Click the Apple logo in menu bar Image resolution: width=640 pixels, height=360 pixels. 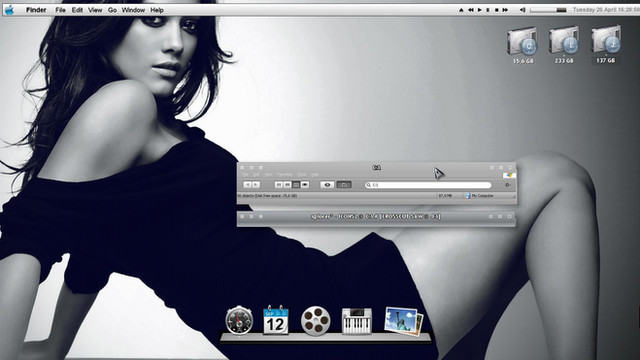[9, 10]
